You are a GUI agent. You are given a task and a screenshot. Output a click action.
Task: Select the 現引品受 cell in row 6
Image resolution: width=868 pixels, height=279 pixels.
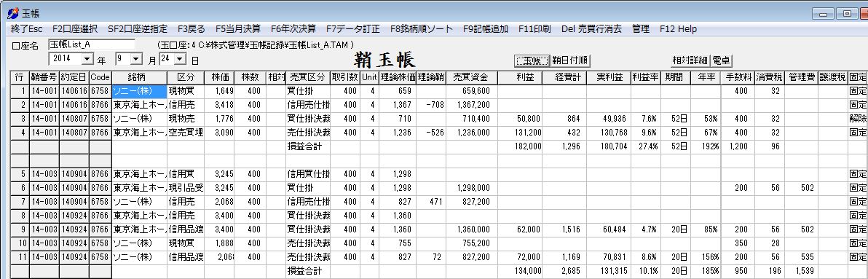coord(186,188)
